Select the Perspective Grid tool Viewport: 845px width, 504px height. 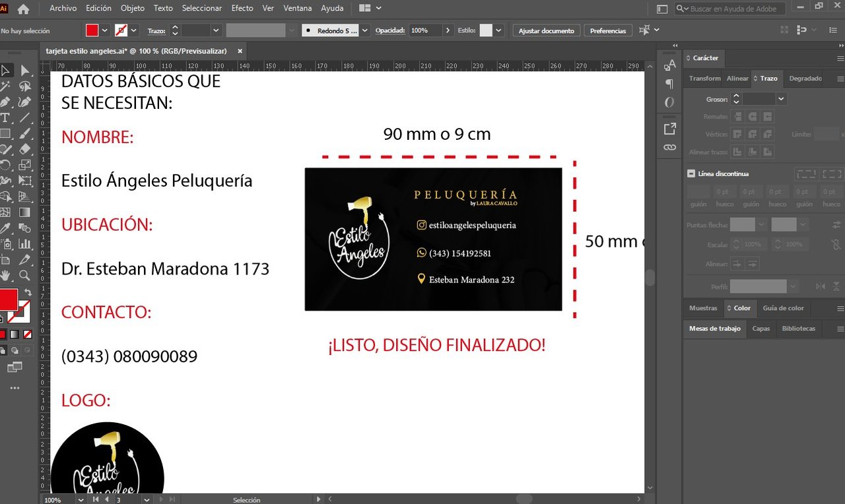click(x=24, y=197)
